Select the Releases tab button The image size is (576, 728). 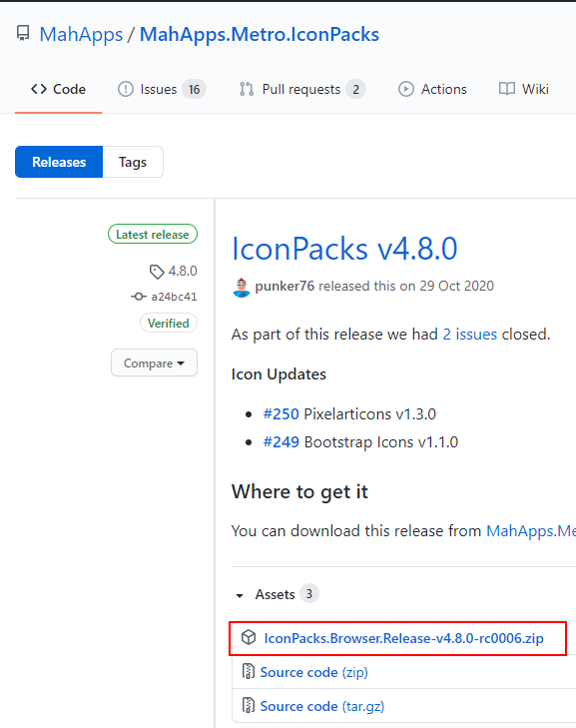[59, 162]
